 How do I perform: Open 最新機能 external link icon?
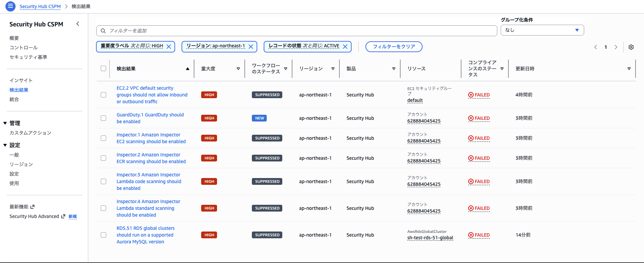tap(32, 207)
